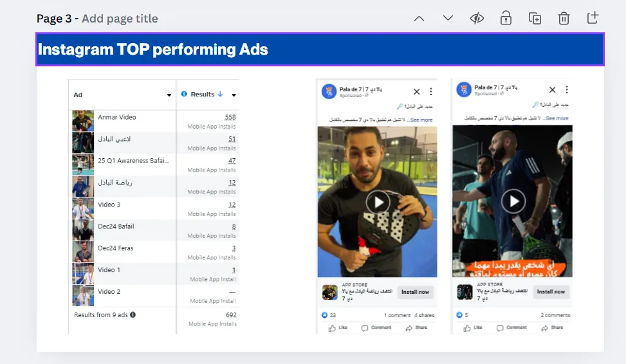This screenshot has height=364, width=626.
Task: Select the 'Dec24 Feras' ad name
Action: point(116,248)
